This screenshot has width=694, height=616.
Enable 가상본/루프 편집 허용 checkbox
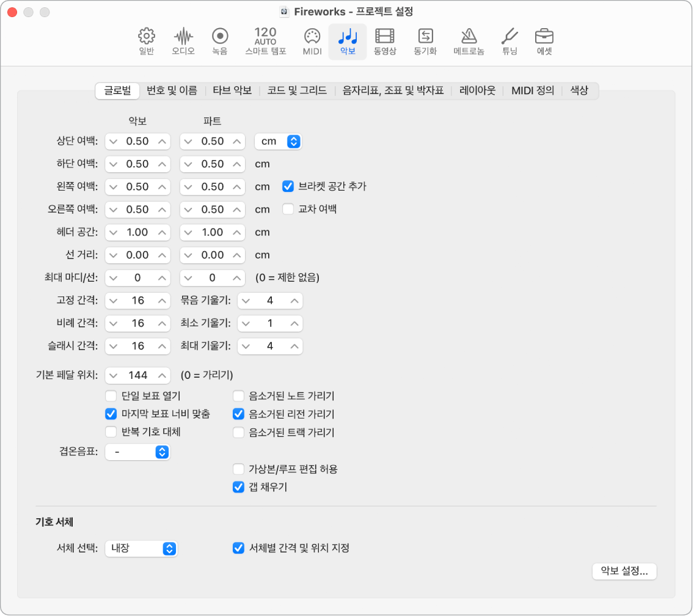(238, 469)
